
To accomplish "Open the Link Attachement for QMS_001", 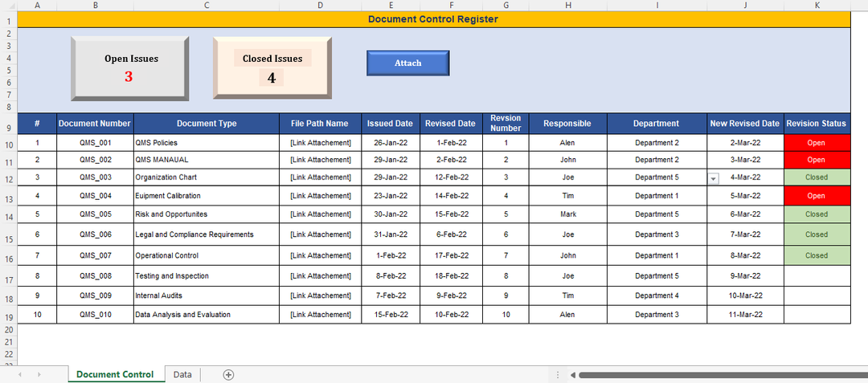I will point(320,143).
